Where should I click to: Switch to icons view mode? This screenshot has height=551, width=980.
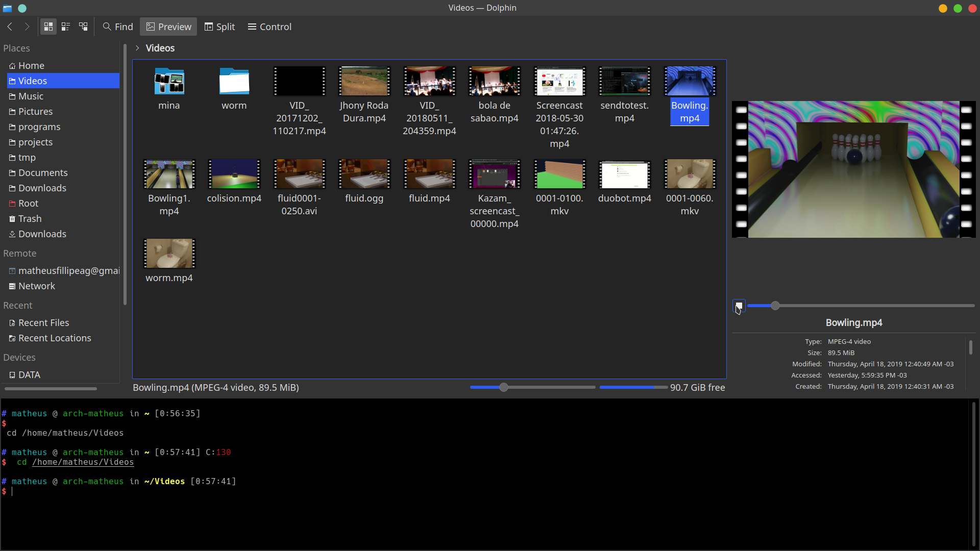48,27
